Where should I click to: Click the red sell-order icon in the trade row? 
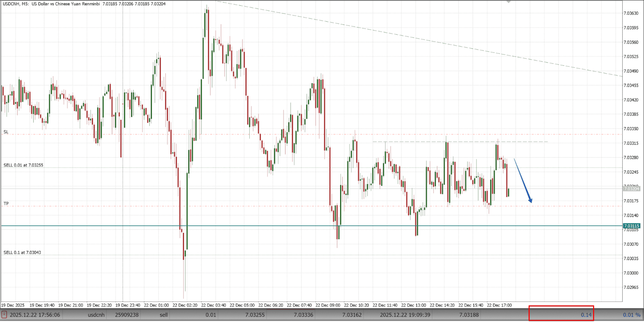pyautogui.click(x=4, y=315)
